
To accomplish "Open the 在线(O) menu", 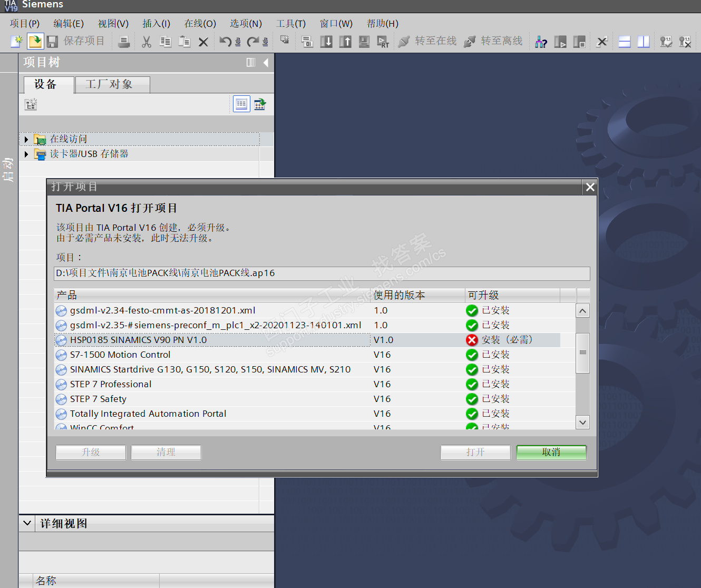I will [200, 24].
